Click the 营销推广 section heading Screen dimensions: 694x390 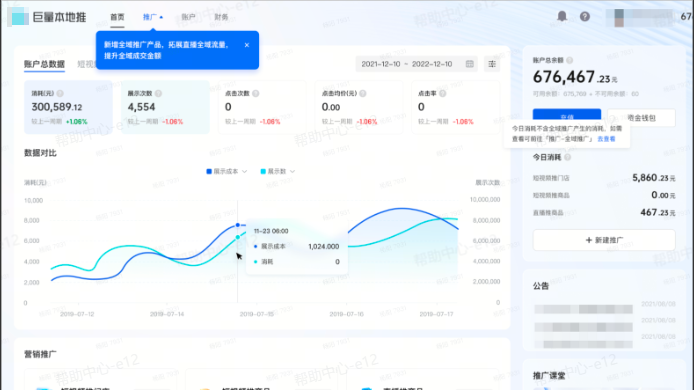pos(40,354)
